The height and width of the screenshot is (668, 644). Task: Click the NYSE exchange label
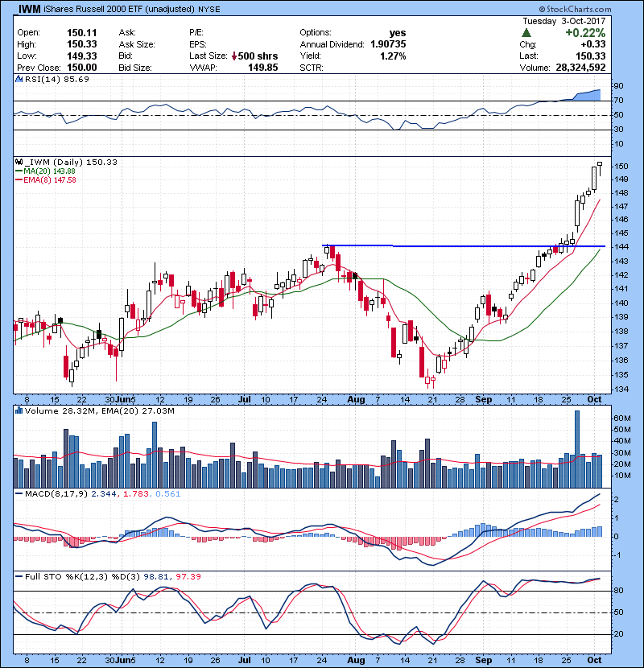pos(209,9)
